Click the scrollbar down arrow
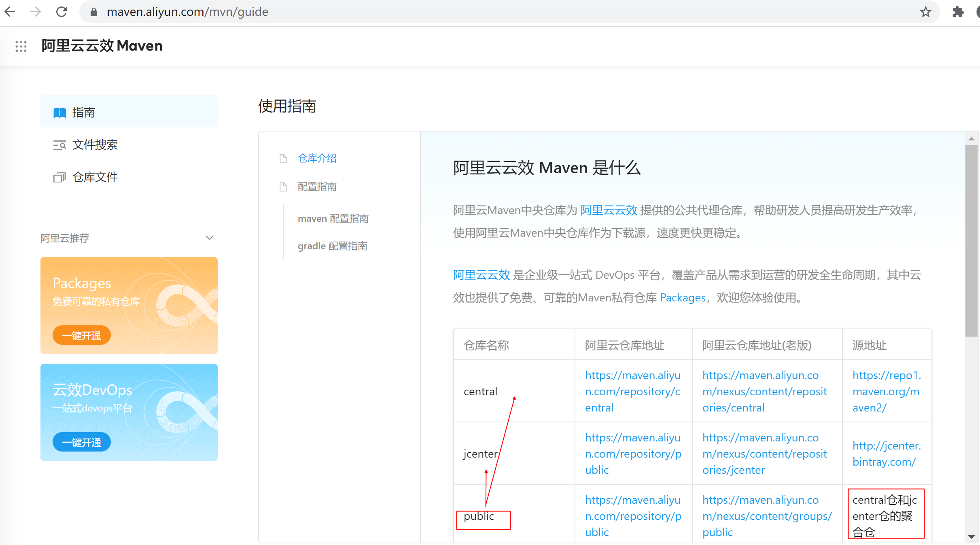The width and height of the screenshot is (980, 545). point(971,537)
